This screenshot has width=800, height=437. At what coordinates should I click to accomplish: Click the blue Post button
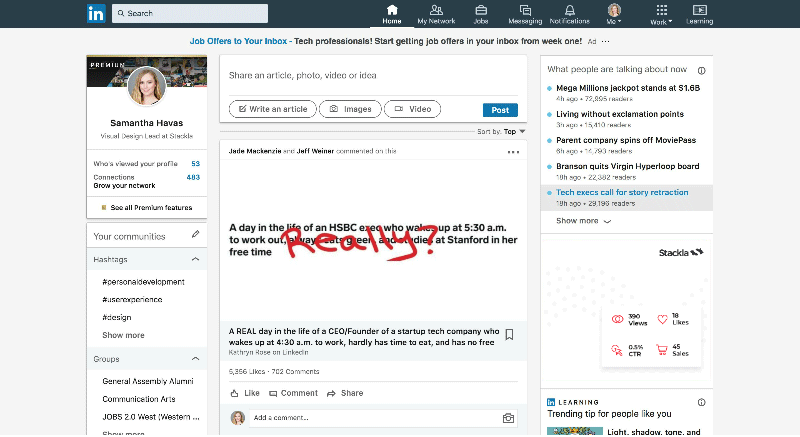(x=500, y=110)
